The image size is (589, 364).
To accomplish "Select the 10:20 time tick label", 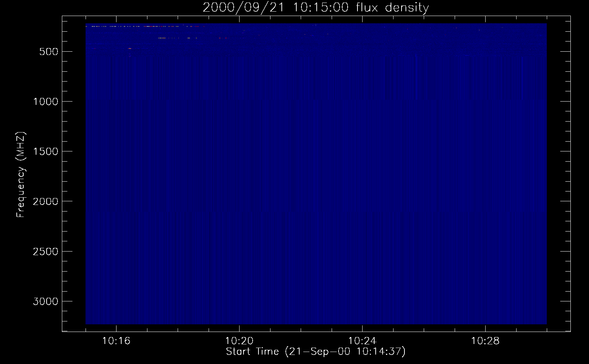I will (x=239, y=341).
